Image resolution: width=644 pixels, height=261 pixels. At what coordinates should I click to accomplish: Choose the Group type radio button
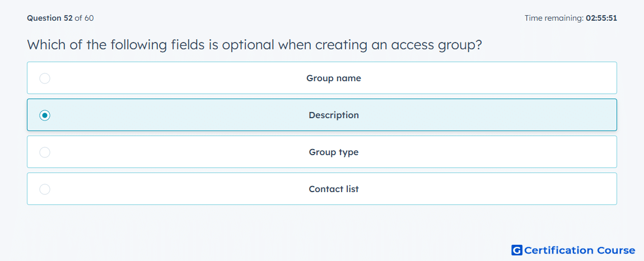pos(45,152)
